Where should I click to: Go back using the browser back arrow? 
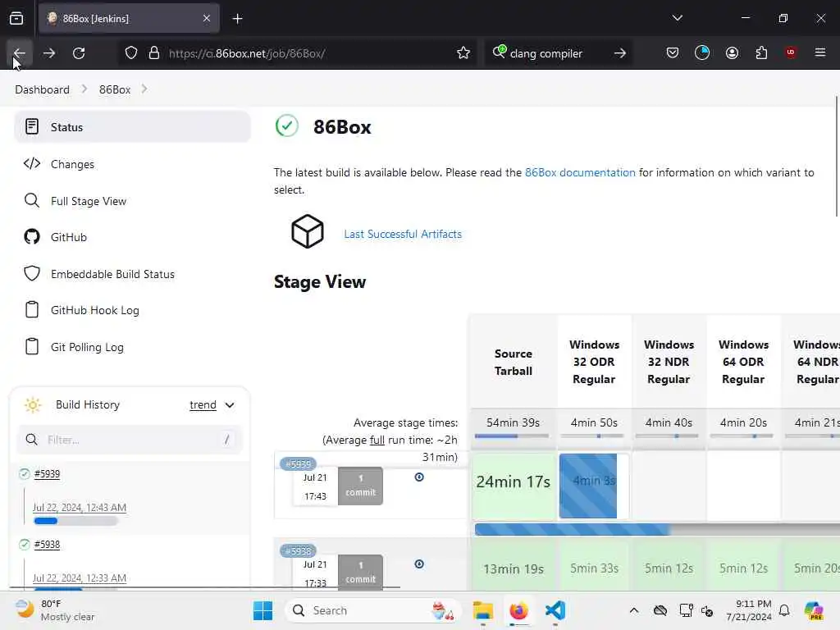tap(20, 53)
